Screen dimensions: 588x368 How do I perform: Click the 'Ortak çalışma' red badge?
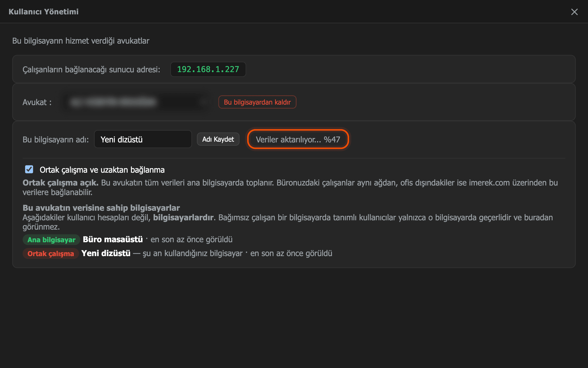click(x=51, y=254)
